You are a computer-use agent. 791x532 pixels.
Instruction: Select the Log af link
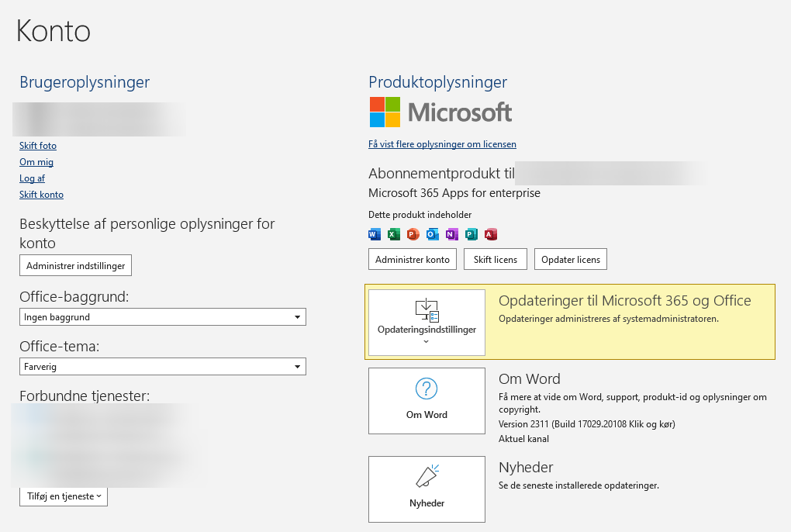pos(33,178)
